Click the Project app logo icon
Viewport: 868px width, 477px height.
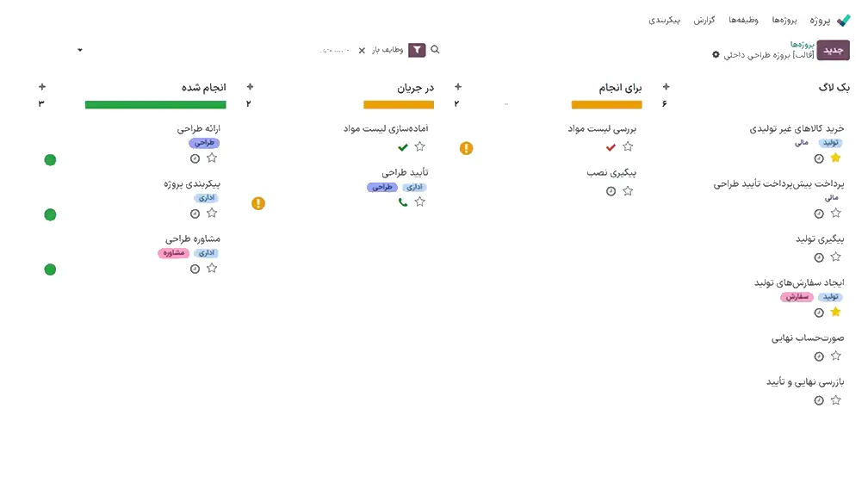point(843,21)
